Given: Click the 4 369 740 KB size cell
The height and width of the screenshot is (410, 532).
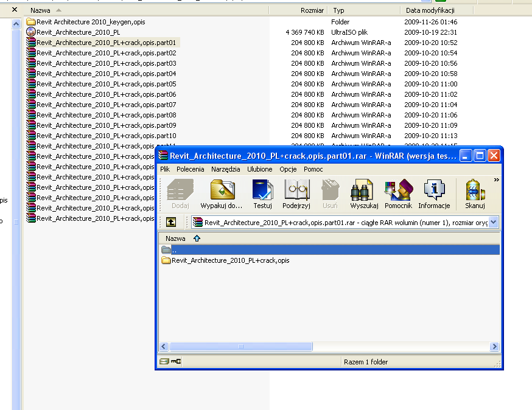Looking at the screenshot, I should coord(305,32).
